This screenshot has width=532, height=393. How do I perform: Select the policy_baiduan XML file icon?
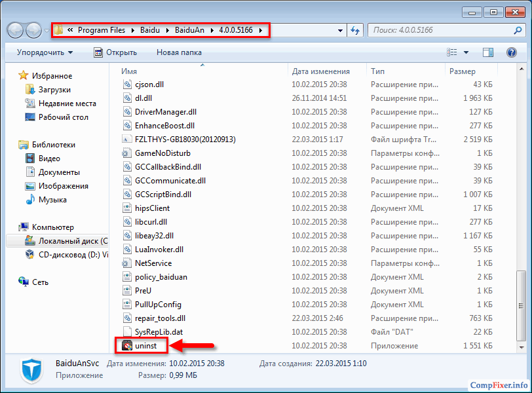127,276
